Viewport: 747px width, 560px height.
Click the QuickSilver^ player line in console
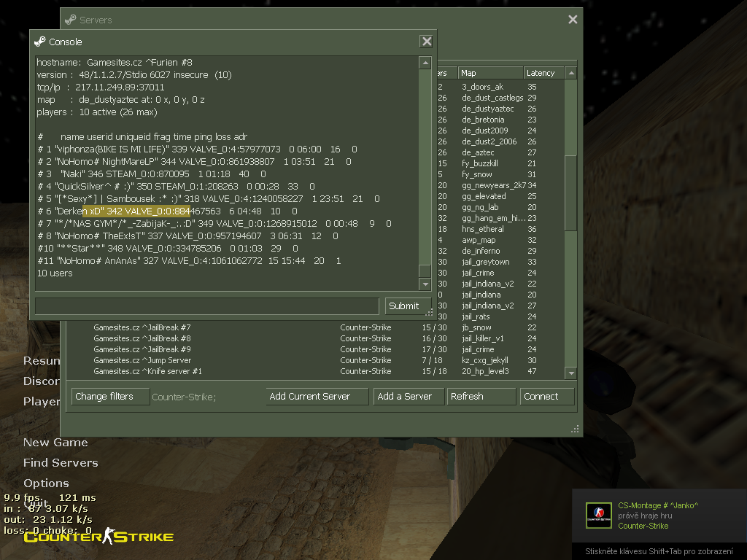[176, 186]
